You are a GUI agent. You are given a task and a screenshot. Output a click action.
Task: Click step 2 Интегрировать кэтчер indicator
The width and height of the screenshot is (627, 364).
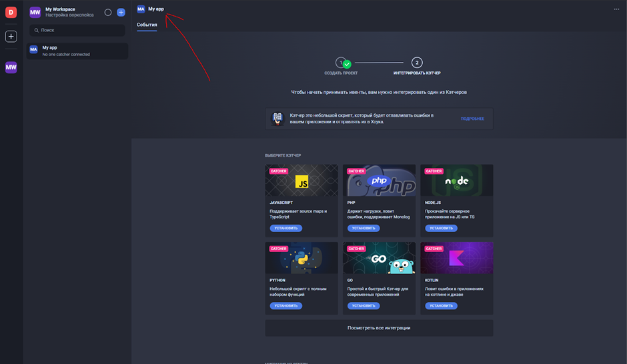pos(417,66)
